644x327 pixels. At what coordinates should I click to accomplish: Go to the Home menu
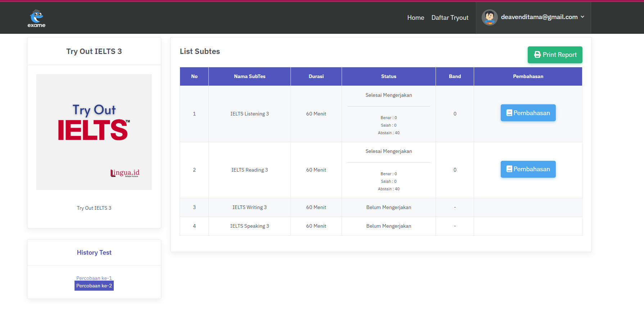(x=415, y=18)
